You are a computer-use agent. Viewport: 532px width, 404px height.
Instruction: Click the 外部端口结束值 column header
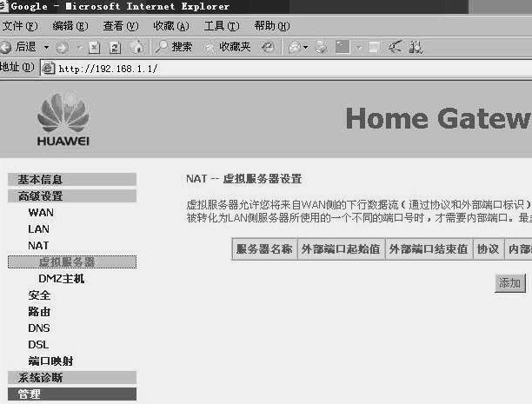click(429, 249)
